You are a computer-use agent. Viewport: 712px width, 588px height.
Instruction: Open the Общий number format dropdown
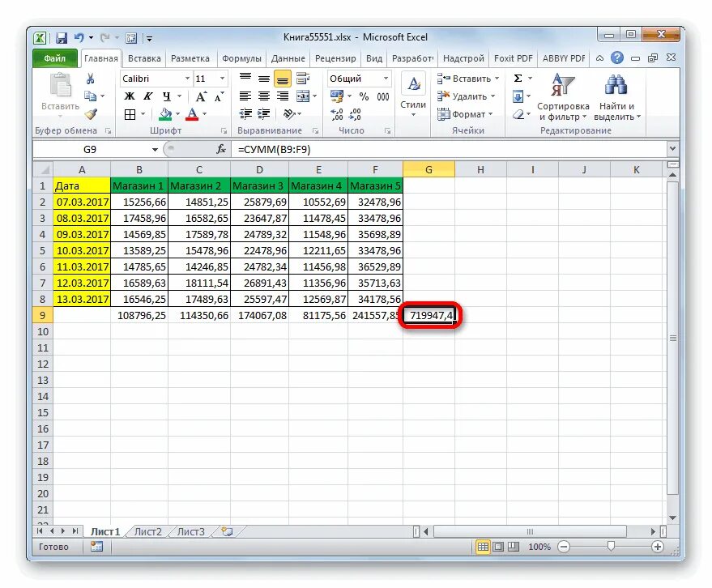tap(386, 79)
